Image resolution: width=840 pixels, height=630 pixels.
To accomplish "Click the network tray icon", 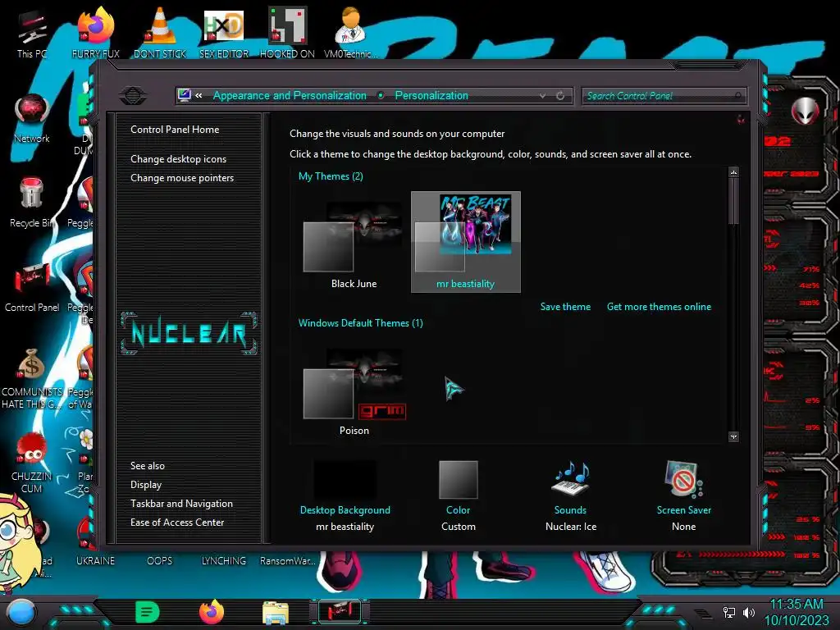I will tap(728, 612).
